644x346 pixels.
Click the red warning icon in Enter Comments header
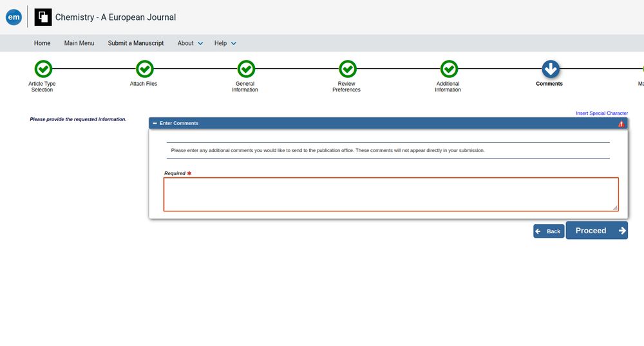(621, 124)
